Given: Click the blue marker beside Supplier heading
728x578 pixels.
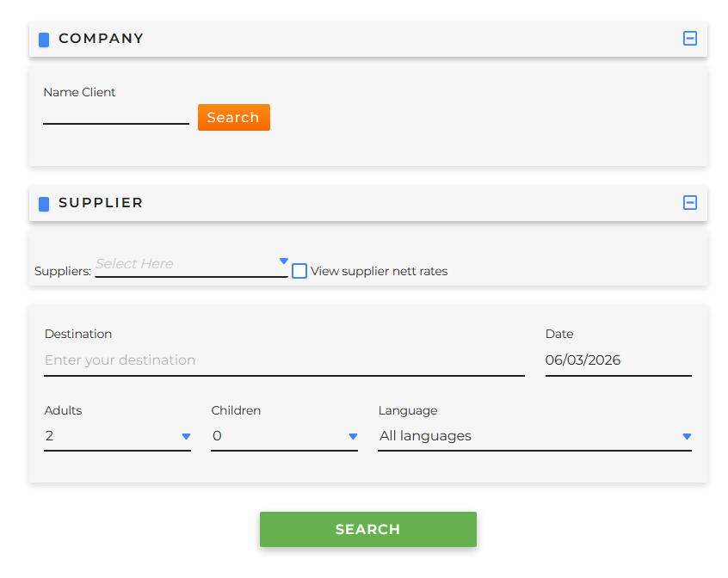Looking at the screenshot, I should pos(44,204).
